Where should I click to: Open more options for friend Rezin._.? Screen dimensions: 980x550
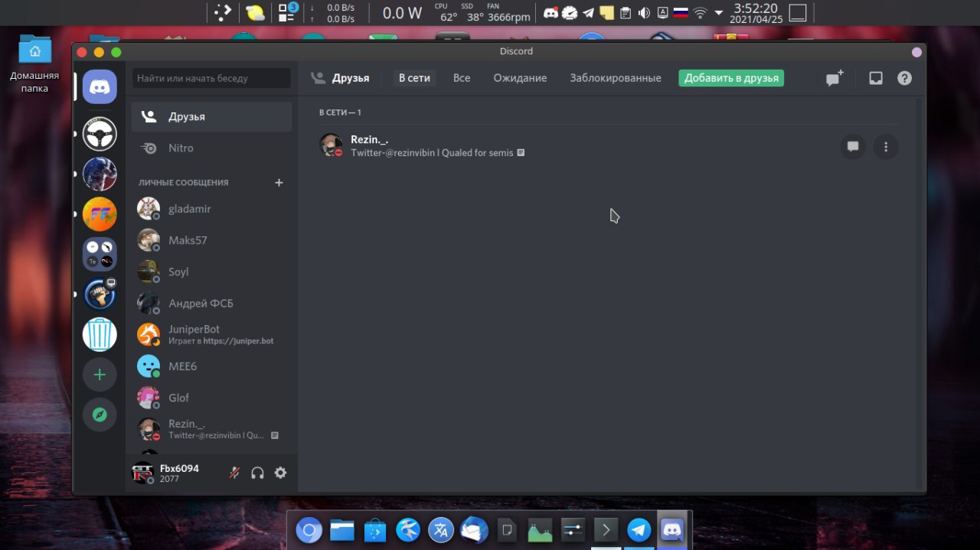(x=886, y=147)
